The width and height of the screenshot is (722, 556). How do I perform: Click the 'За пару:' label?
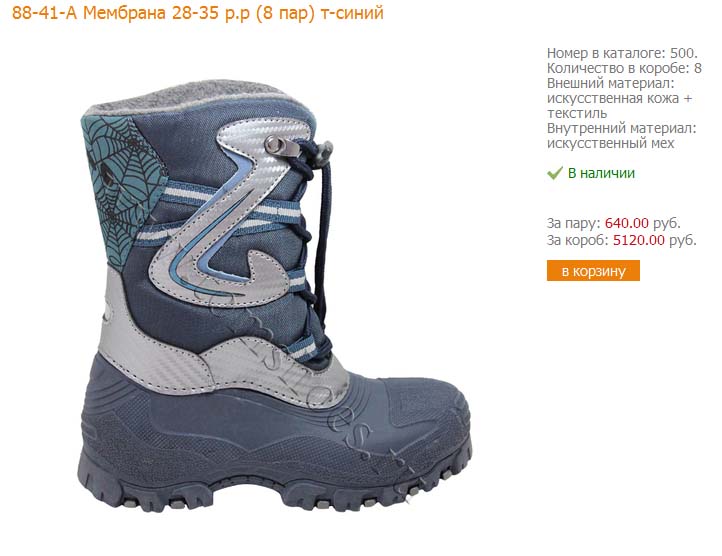coord(574,223)
